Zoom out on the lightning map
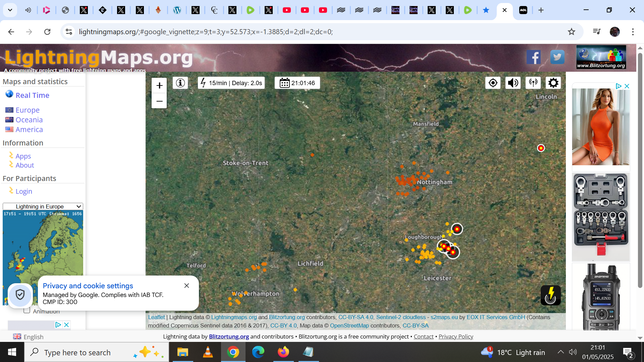 (x=159, y=101)
